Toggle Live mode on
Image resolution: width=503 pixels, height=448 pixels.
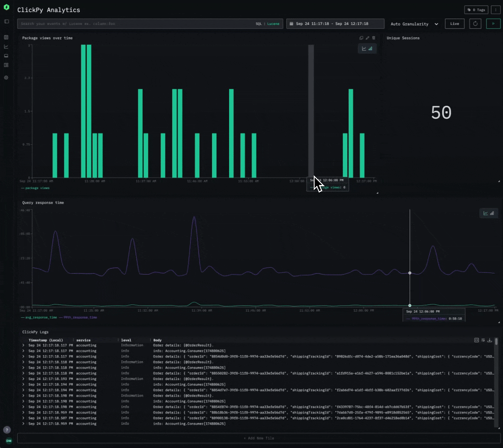tap(454, 24)
